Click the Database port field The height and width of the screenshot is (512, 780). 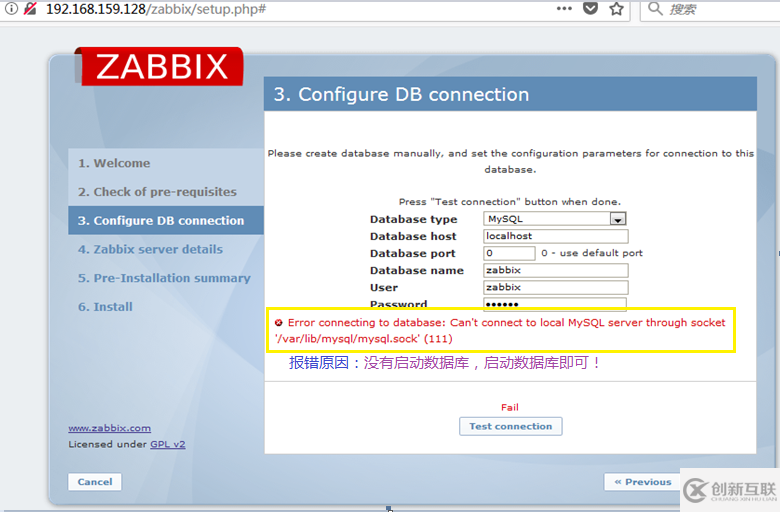[x=509, y=253]
